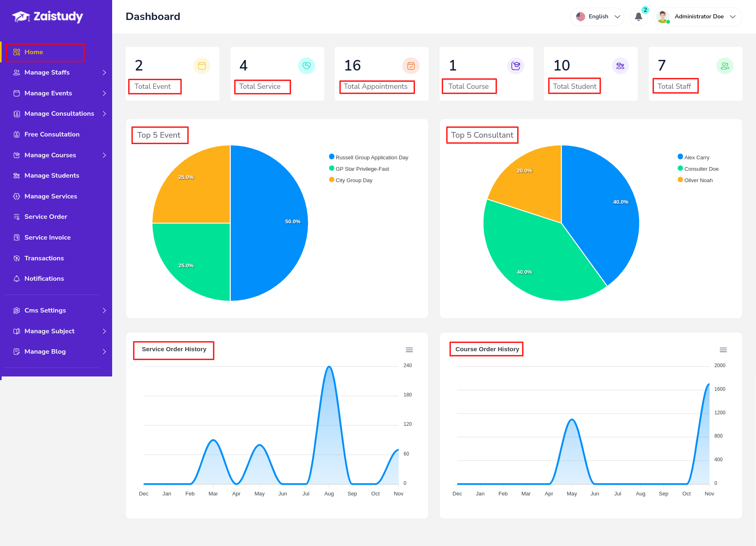
Task: Toggle Russell Group Application Day legend entry
Action: (x=369, y=157)
